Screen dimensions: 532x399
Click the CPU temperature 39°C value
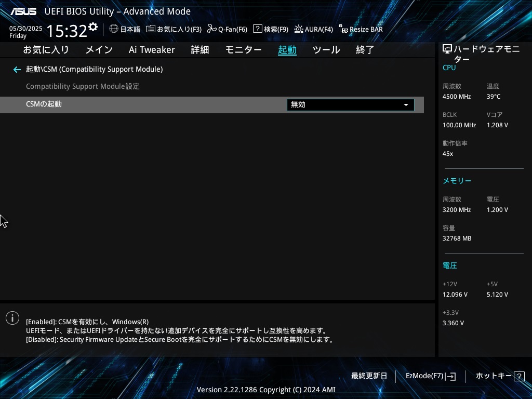coord(494,97)
